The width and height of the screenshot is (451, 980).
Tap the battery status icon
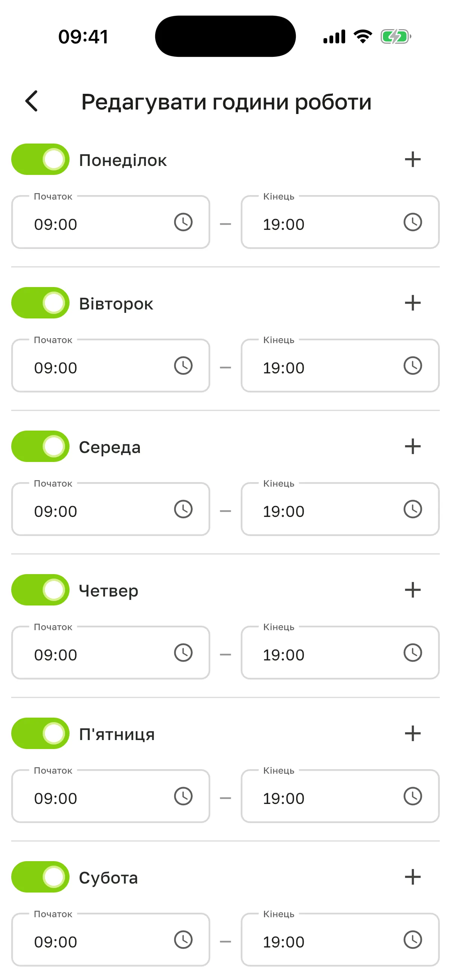point(396,37)
